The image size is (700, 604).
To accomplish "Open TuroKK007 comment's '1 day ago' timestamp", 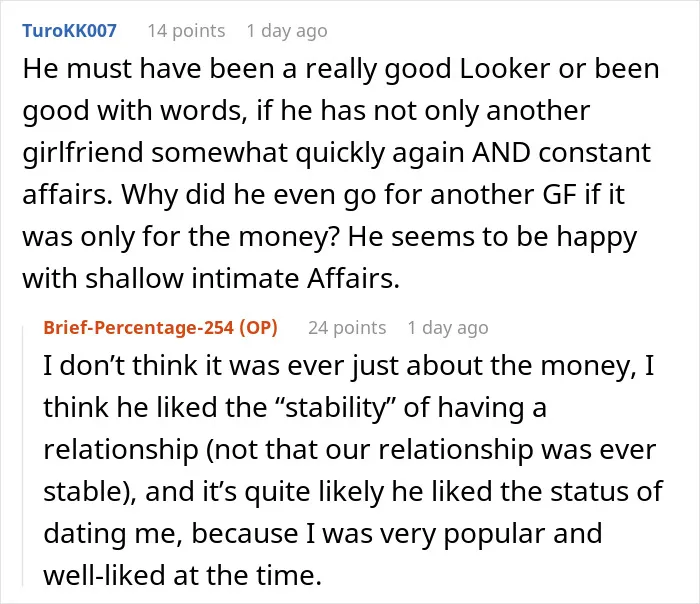I will pos(287,31).
